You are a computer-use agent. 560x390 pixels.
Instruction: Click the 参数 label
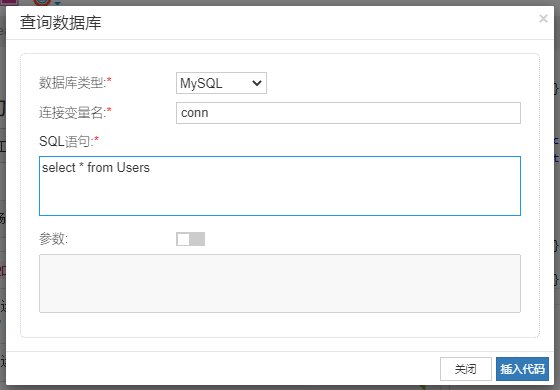coord(53,239)
